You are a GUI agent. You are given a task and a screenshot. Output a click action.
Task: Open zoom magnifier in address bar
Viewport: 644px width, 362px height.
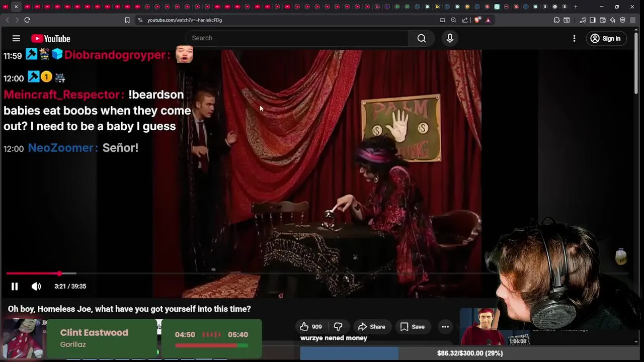click(x=453, y=20)
